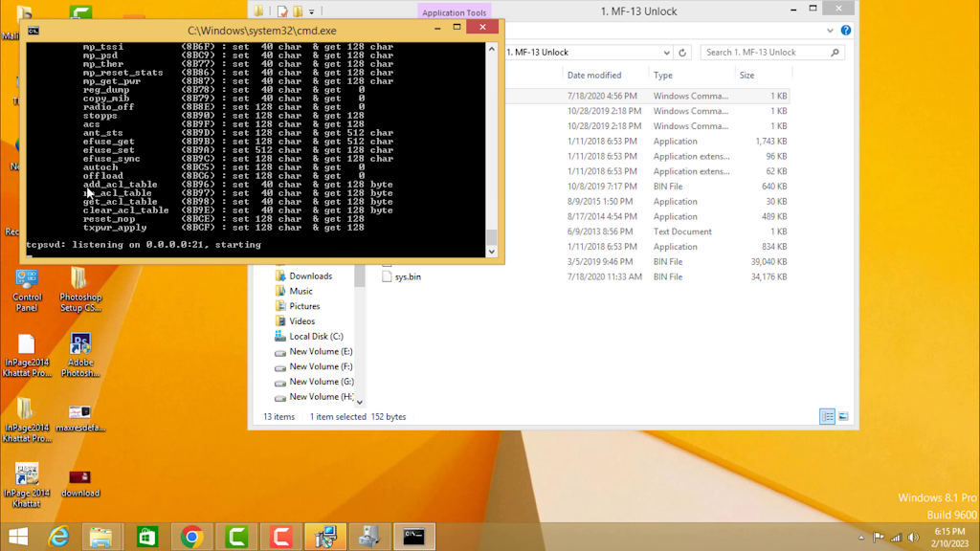Expand the address bar history dropdown

[x=666, y=53]
